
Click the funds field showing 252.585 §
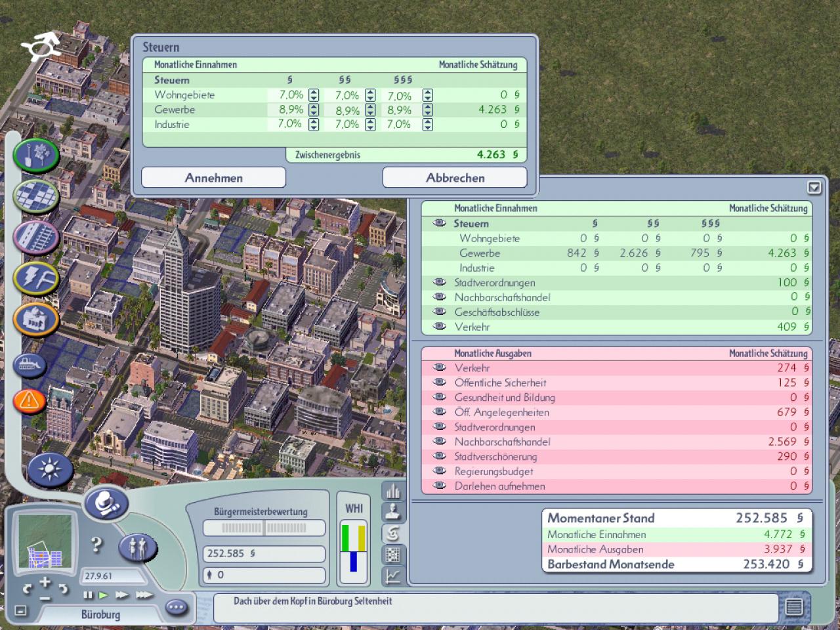coord(264,553)
